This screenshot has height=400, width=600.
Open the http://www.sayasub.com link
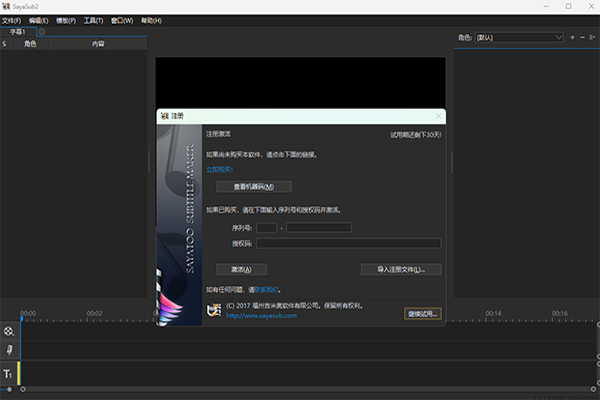pos(261,316)
